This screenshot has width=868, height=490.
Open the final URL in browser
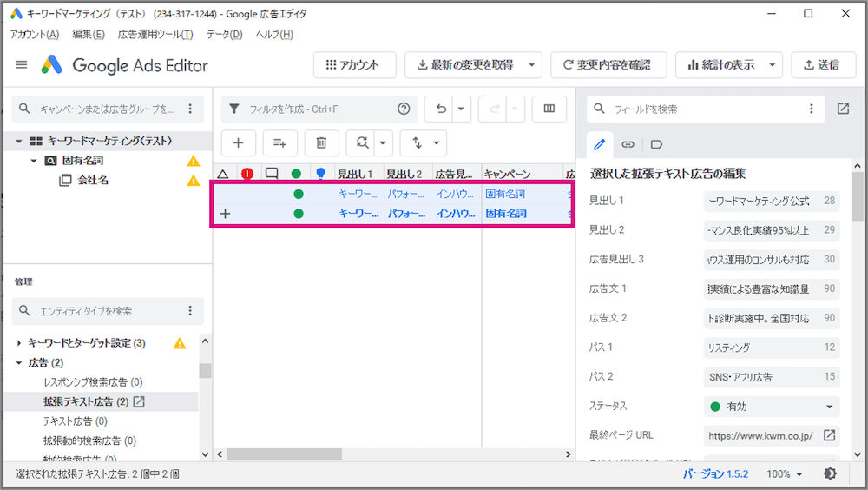[x=829, y=435]
